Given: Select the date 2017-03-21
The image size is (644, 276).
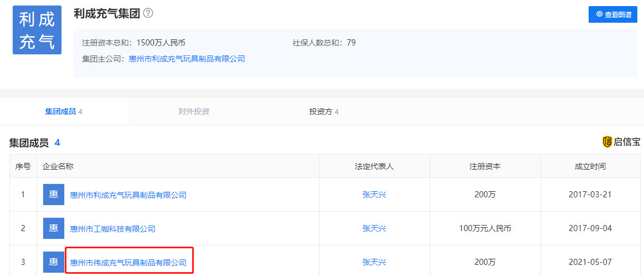Looking at the screenshot, I should tap(590, 195).
